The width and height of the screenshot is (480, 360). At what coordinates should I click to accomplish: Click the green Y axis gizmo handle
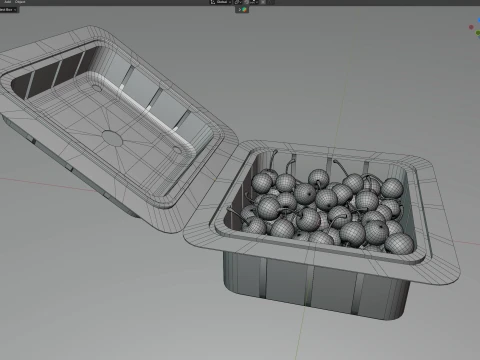tap(478, 33)
